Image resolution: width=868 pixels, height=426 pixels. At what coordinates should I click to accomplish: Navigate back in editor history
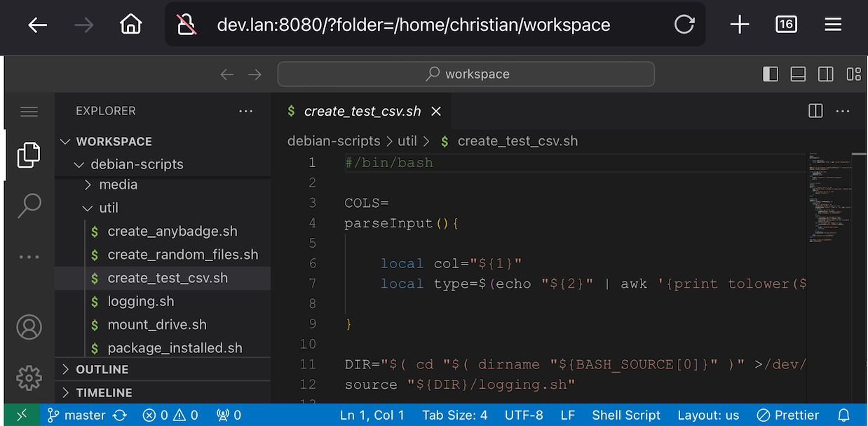point(227,74)
